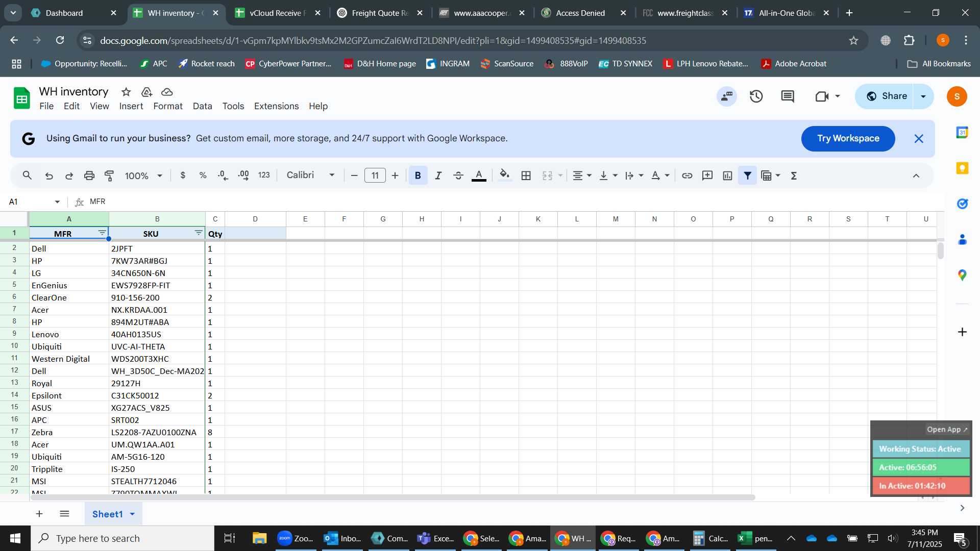Open Google Maps side panel
This screenshot has height=551, width=980.
962,275
